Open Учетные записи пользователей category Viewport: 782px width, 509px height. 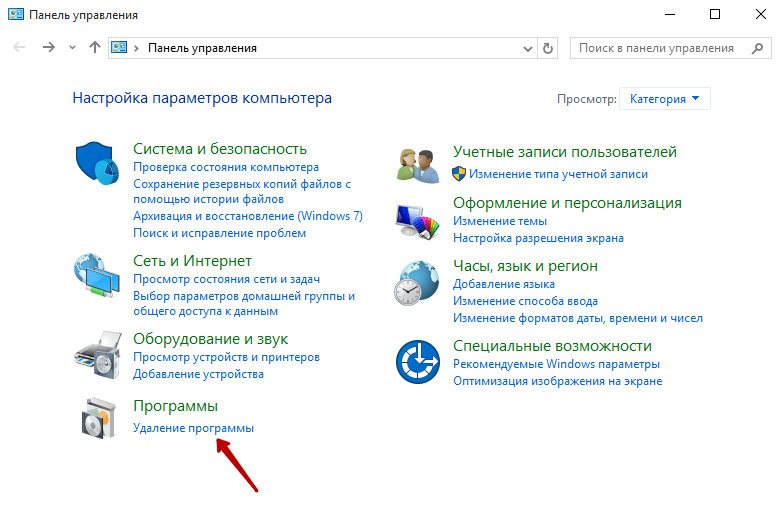click(x=565, y=152)
